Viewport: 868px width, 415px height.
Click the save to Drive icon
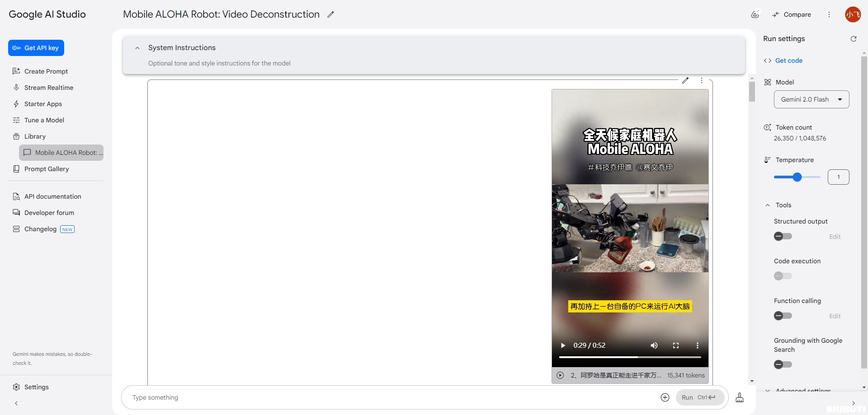(x=755, y=14)
